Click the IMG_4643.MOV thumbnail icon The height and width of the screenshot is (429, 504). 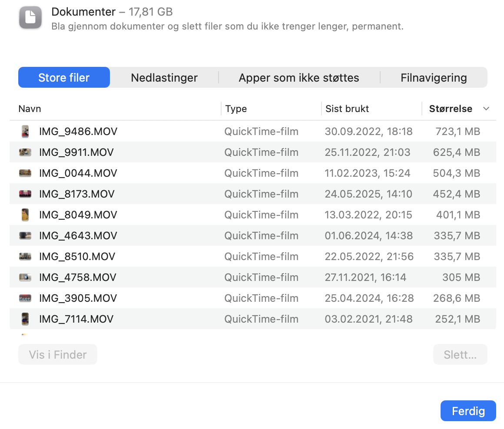(x=25, y=236)
